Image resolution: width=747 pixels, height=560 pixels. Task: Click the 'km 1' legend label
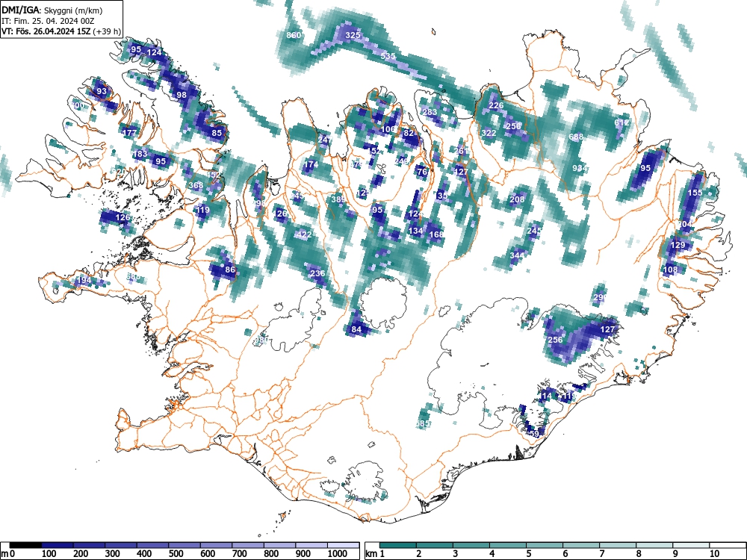376,554
